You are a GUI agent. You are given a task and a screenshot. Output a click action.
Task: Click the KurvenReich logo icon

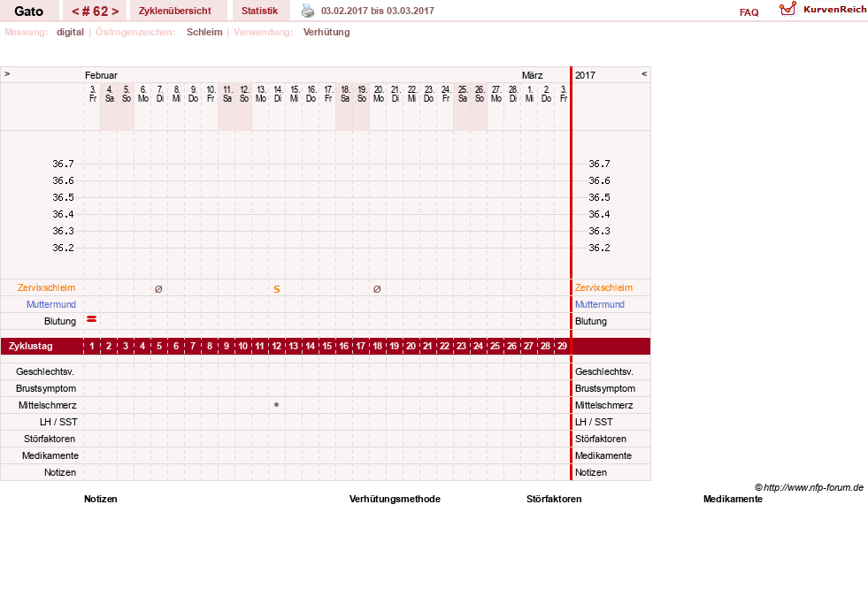[x=787, y=9]
